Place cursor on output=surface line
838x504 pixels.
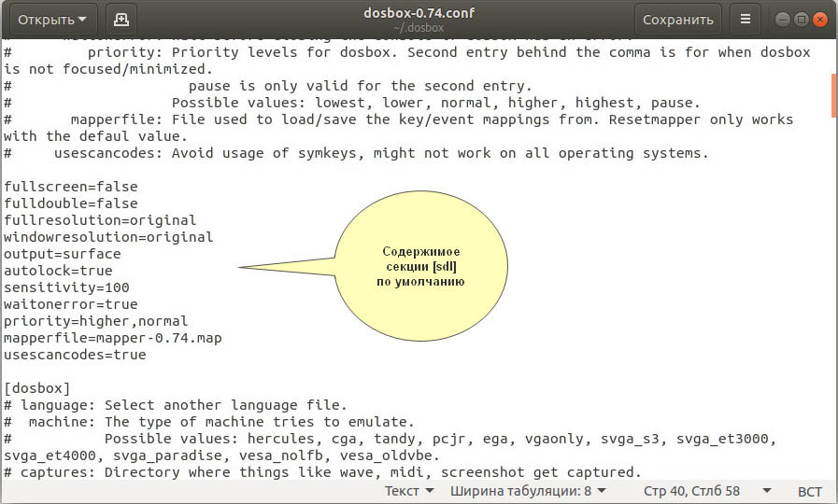click(62, 254)
